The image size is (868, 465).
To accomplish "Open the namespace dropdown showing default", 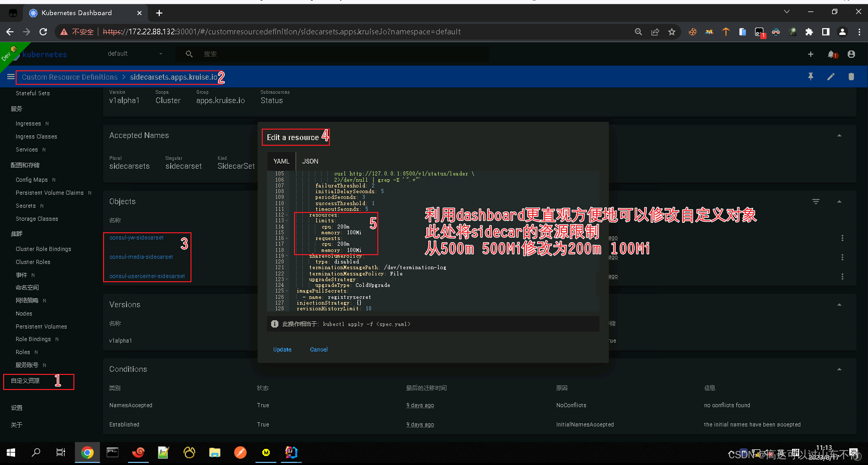I will tap(135, 54).
